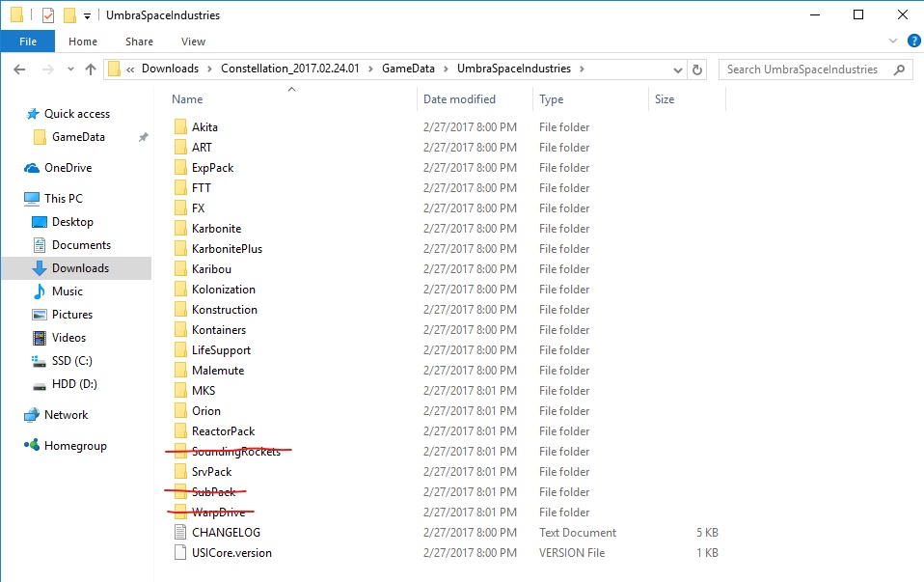Screen dimensions: 924x582
Task: Select Music in the navigation pane
Action: (67, 291)
